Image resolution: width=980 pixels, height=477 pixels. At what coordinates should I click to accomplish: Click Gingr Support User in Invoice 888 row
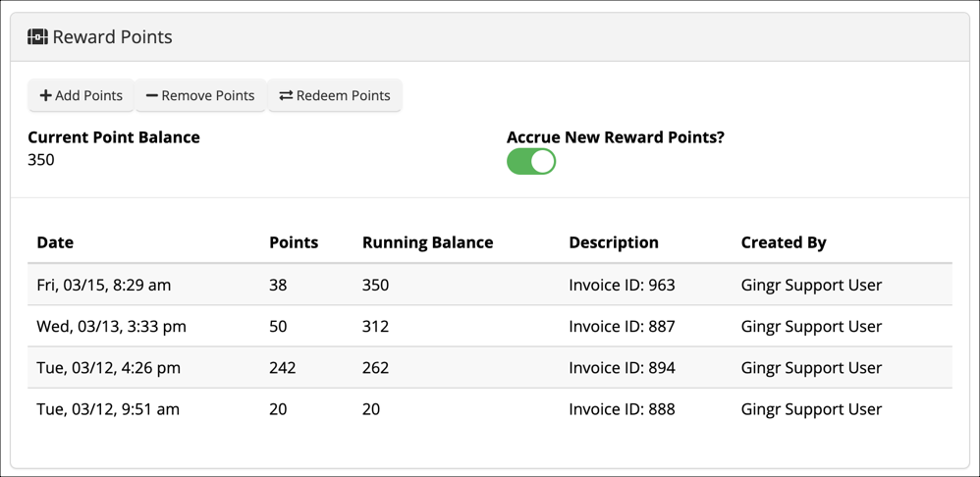click(x=811, y=409)
